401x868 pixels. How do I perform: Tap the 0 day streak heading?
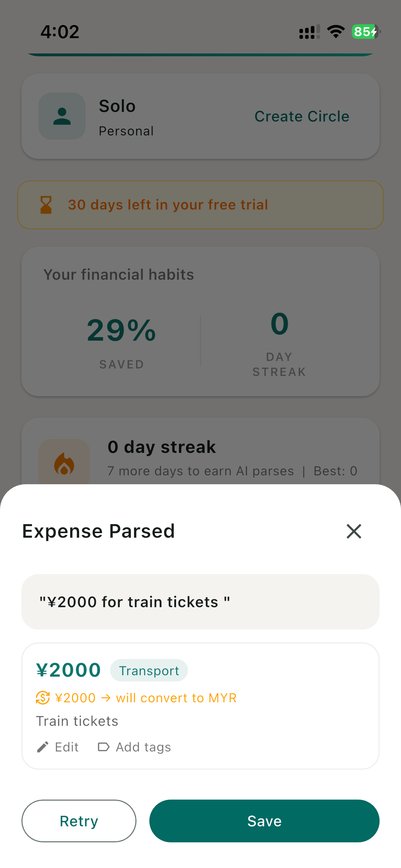coord(161,447)
